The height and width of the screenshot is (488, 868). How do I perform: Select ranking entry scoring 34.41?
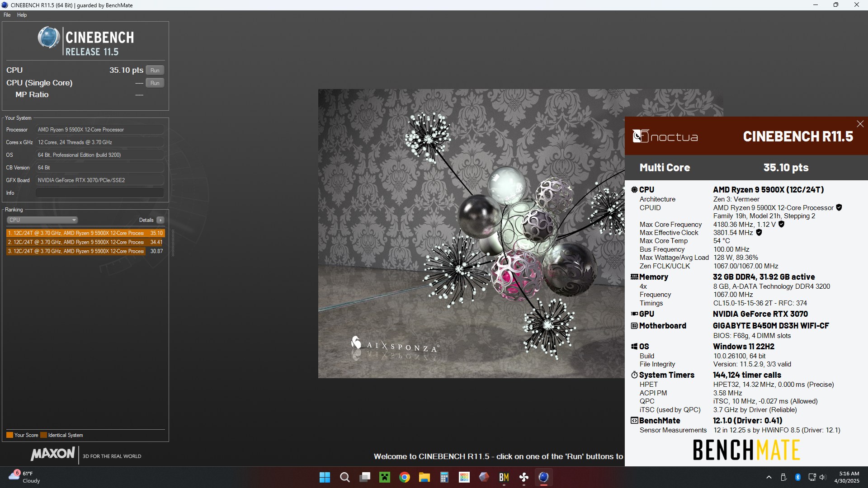pos(85,242)
